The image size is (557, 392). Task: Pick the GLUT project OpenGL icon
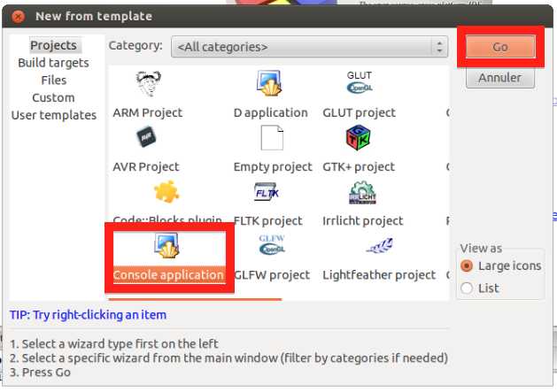[x=360, y=82]
